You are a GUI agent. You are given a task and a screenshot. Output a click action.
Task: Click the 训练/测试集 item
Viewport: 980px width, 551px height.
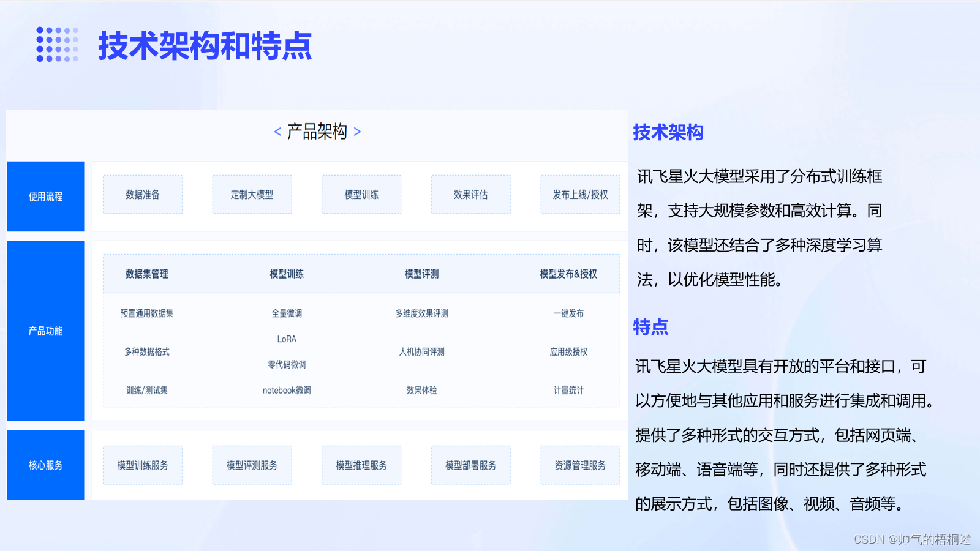[x=147, y=390]
